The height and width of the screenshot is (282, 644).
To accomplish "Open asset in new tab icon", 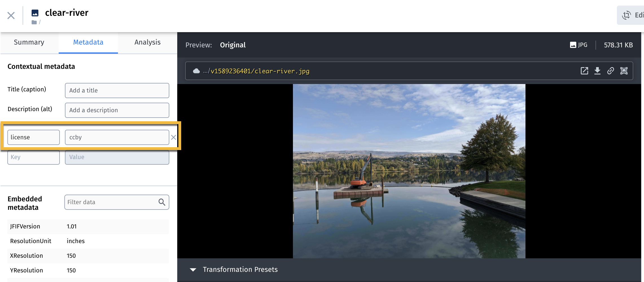I will (584, 71).
